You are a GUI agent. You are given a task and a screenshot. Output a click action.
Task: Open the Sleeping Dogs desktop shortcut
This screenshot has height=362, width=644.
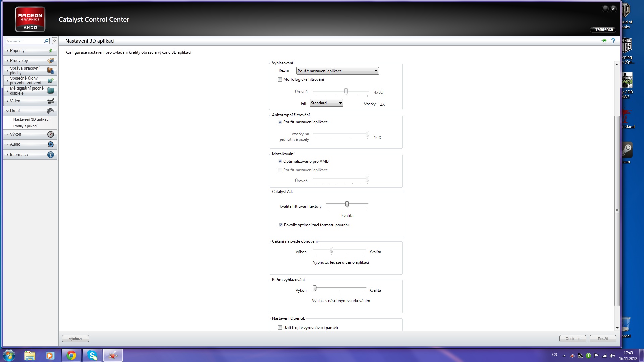click(x=627, y=51)
